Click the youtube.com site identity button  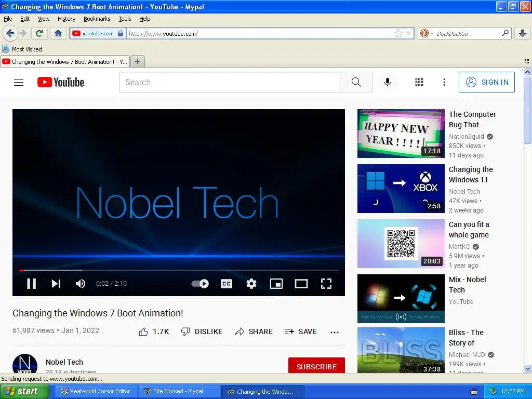point(98,33)
